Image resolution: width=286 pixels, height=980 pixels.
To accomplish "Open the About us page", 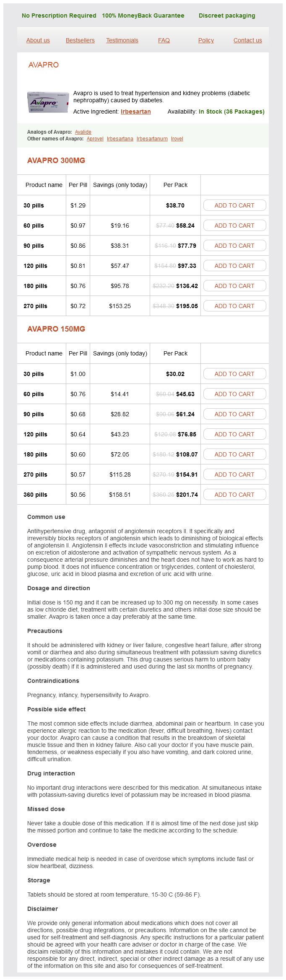I will click(x=38, y=40).
